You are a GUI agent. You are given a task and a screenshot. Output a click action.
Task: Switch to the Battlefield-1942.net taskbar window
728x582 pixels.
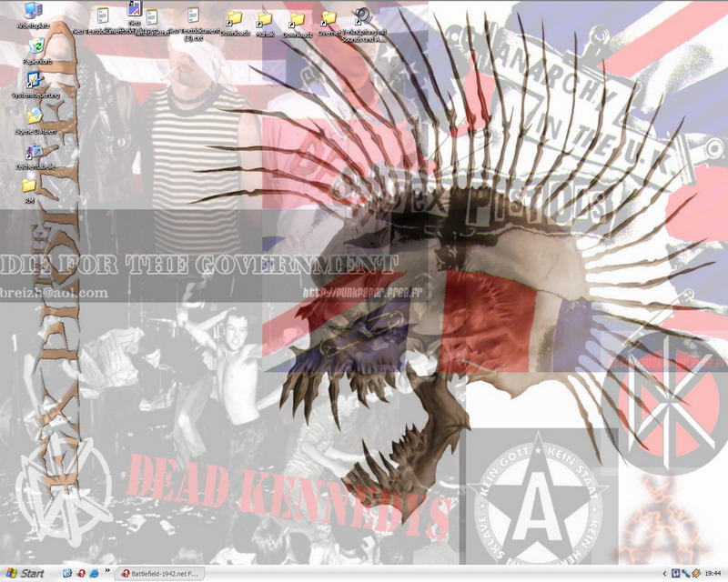[x=160, y=574]
